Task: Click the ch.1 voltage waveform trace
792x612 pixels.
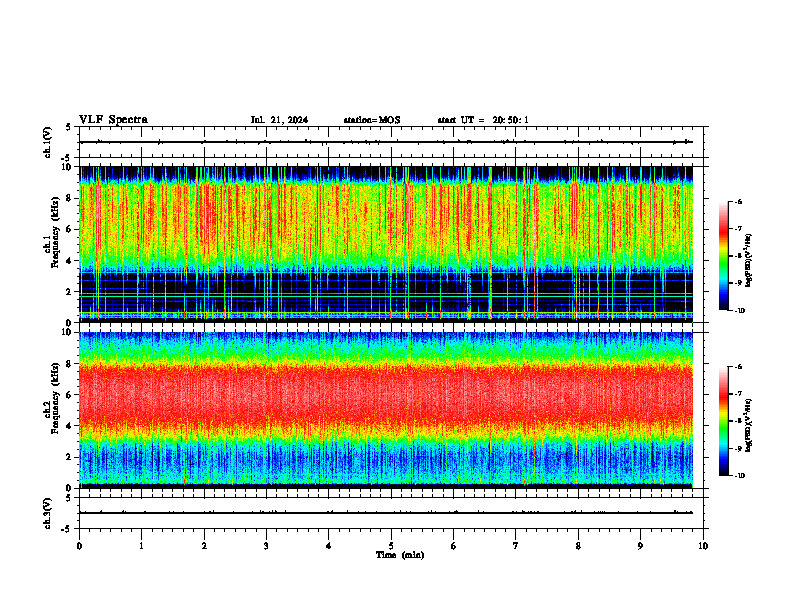Action: pos(386,142)
